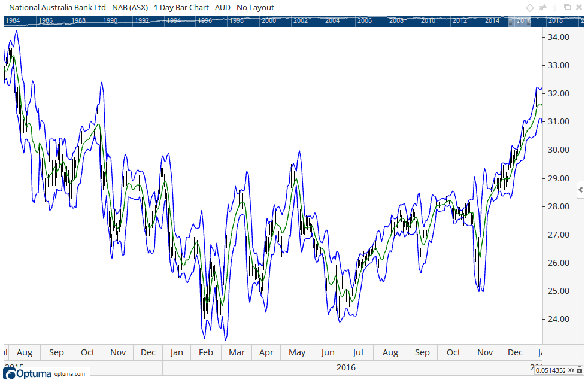The width and height of the screenshot is (588, 380).
Task: Click the 31.00 price scale label
Action: pyautogui.click(x=559, y=121)
